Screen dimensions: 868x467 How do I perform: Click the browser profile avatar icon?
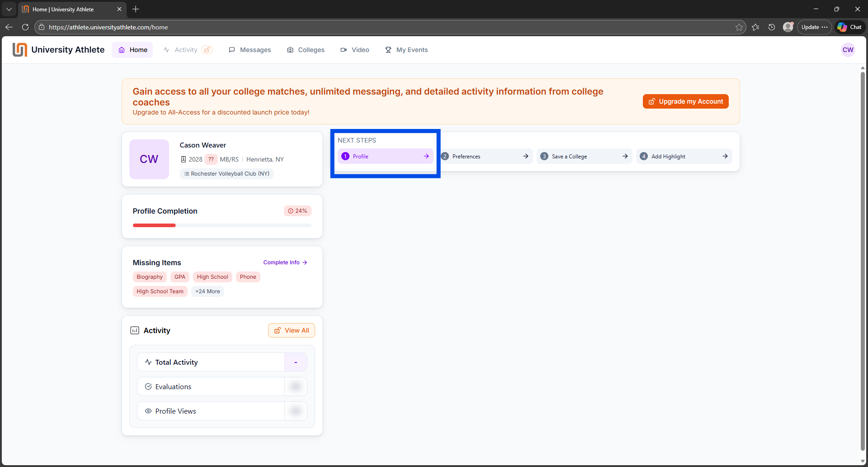coord(788,27)
